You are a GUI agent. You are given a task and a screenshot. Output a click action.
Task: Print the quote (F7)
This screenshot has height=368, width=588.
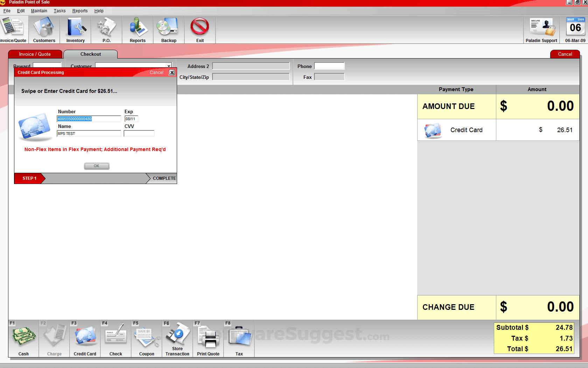(208, 338)
